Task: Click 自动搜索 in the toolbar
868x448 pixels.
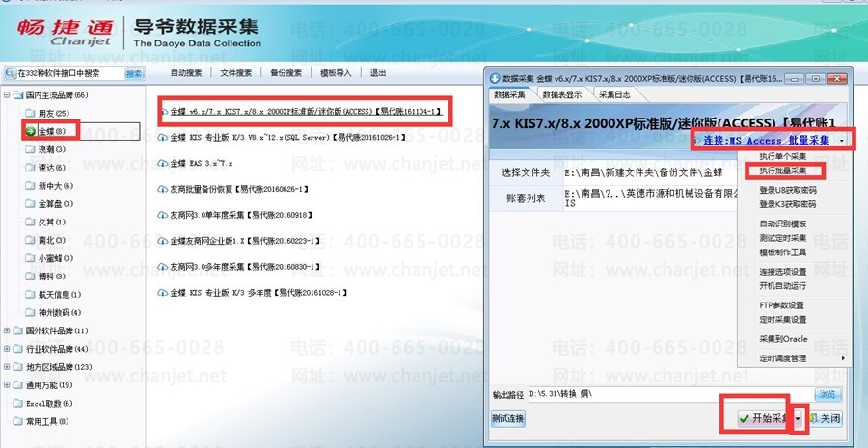Action: [186, 73]
